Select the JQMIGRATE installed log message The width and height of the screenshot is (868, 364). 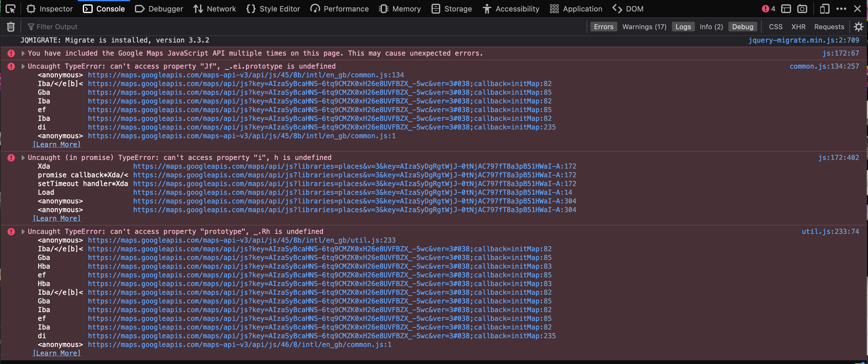(x=115, y=40)
